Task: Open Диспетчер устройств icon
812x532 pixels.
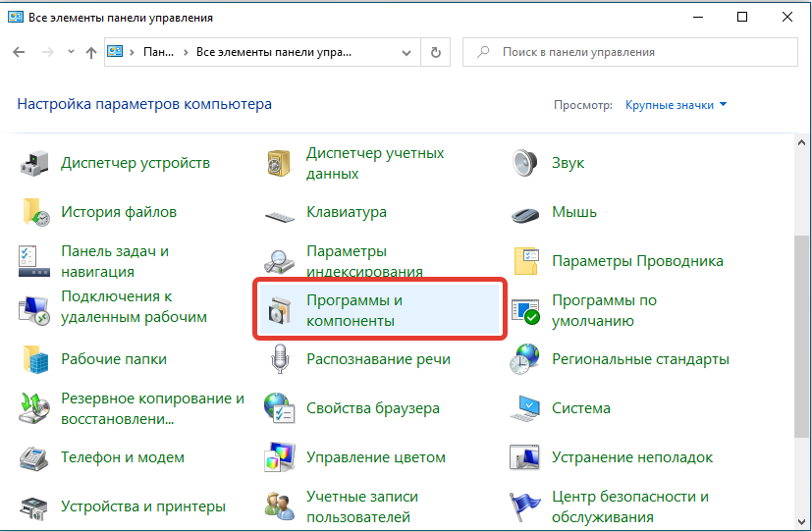Action: pos(34,163)
